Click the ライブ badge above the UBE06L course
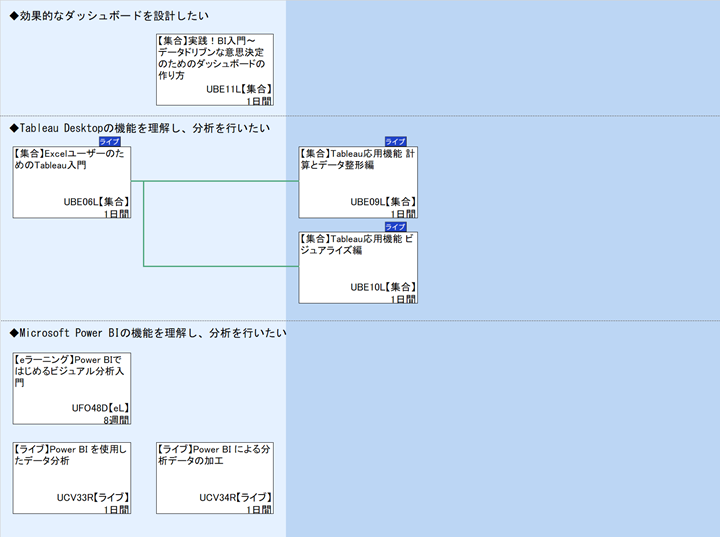The height and width of the screenshot is (537, 720). click(110, 141)
